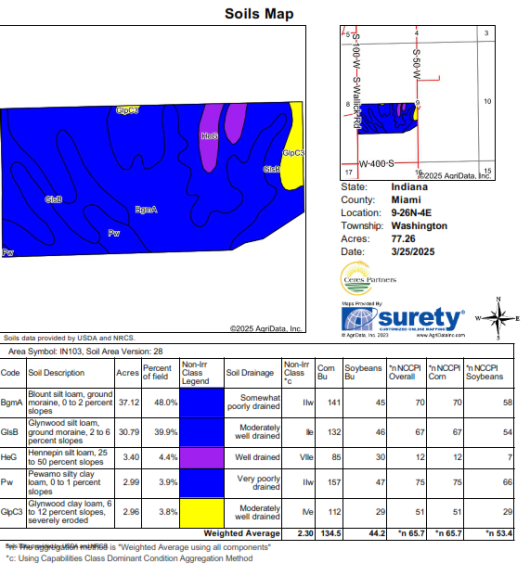Click the Soil Drainage column header
530x576 pixels.
tap(250, 372)
